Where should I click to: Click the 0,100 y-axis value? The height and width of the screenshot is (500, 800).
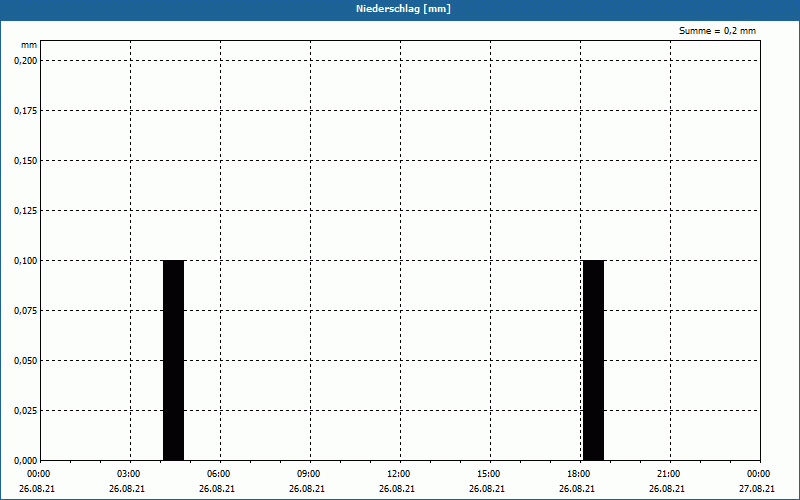coord(26,260)
